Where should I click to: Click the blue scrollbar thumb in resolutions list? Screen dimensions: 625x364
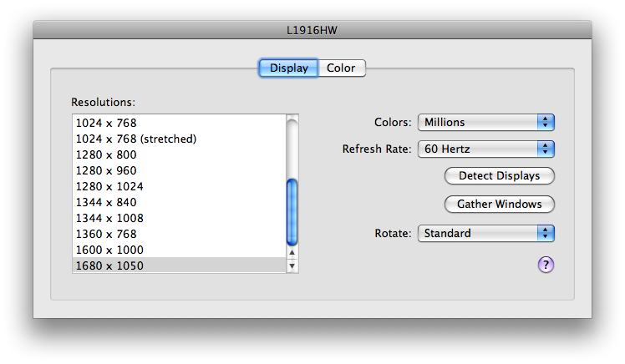tap(292, 212)
